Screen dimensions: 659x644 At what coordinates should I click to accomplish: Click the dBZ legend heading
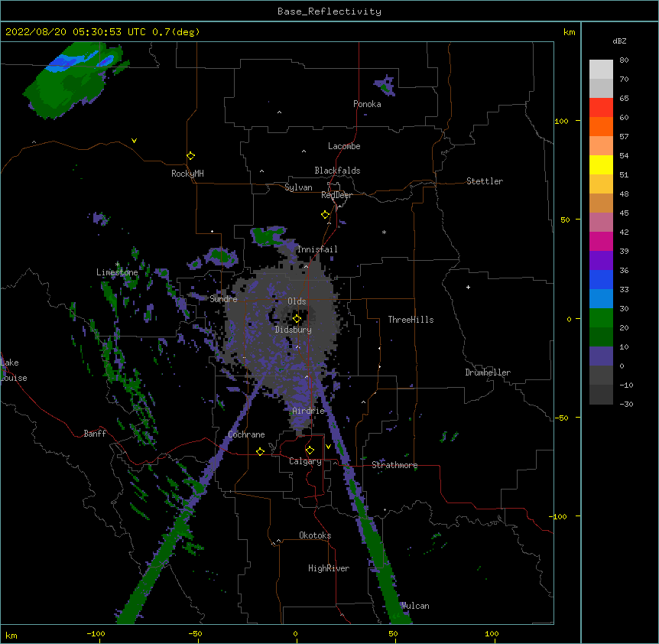(619, 41)
